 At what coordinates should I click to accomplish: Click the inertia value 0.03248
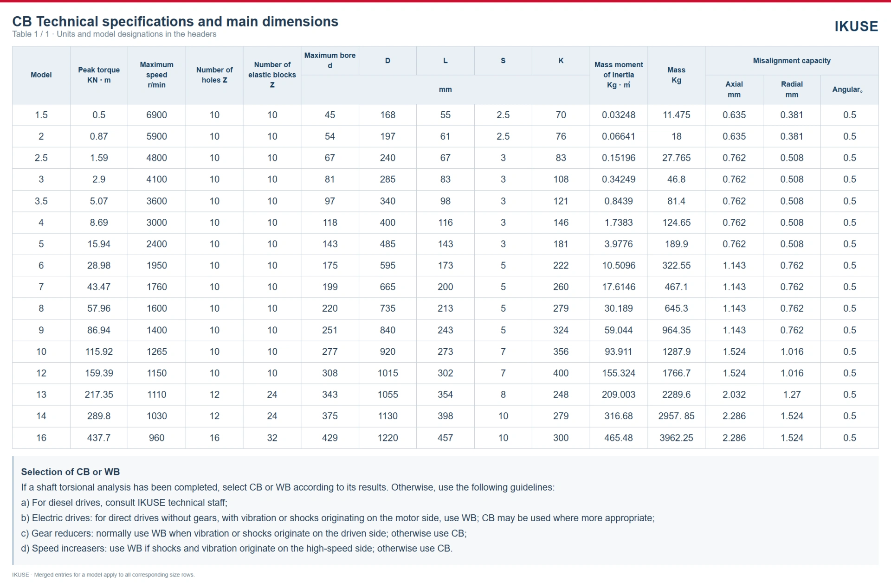pos(619,115)
